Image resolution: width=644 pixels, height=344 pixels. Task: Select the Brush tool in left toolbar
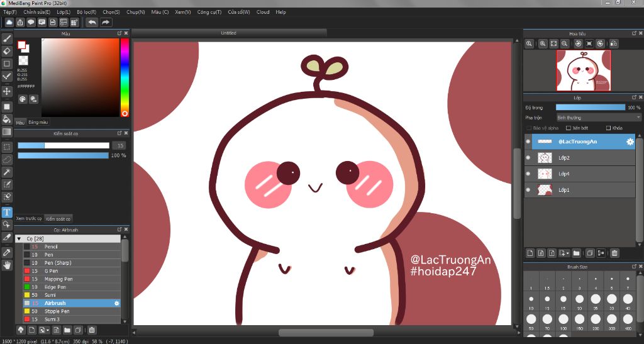pos(6,39)
